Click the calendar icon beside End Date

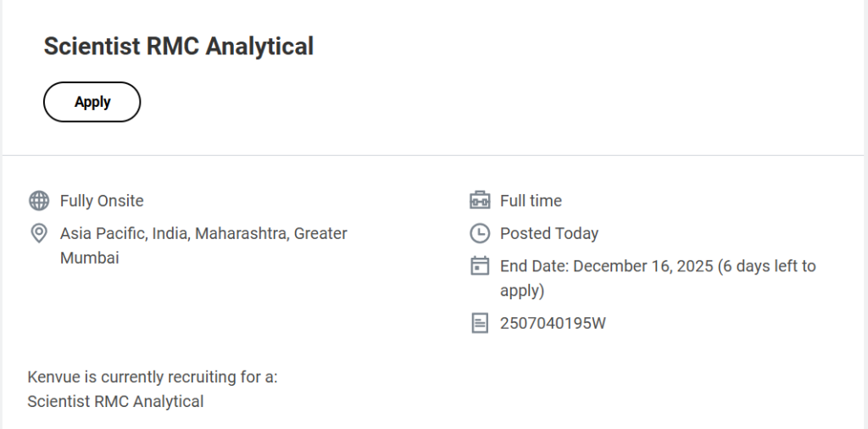pyautogui.click(x=480, y=266)
